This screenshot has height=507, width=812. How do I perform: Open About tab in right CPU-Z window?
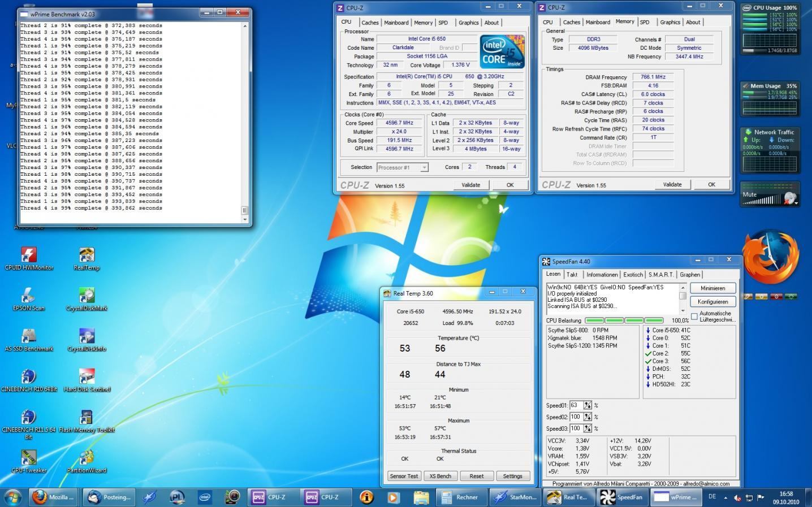click(x=693, y=22)
